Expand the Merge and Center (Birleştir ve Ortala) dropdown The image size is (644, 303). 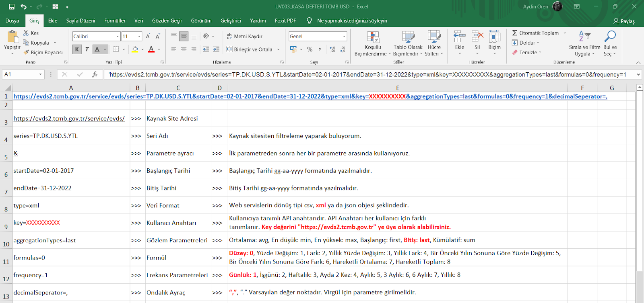click(279, 49)
